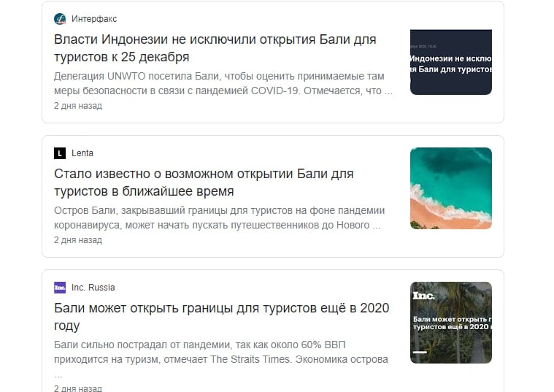Click snippet 'Бали сильно пострадал от пандемии'
Image resolution: width=554 pixels, height=392 pixels.
[221, 358]
